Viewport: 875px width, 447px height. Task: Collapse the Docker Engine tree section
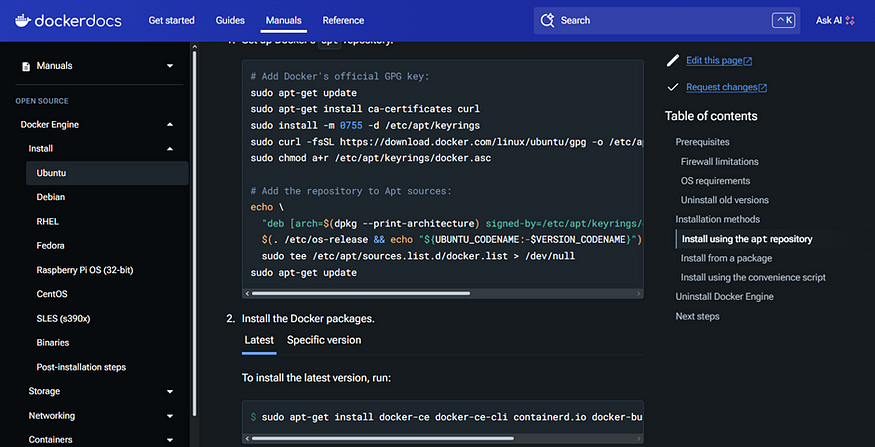(x=170, y=125)
